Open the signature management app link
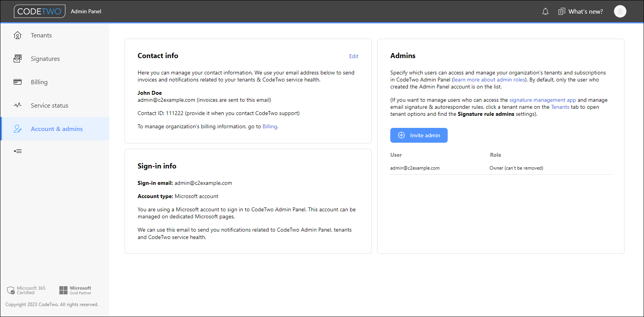This screenshot has width=644, height=317. click(543, 100)
